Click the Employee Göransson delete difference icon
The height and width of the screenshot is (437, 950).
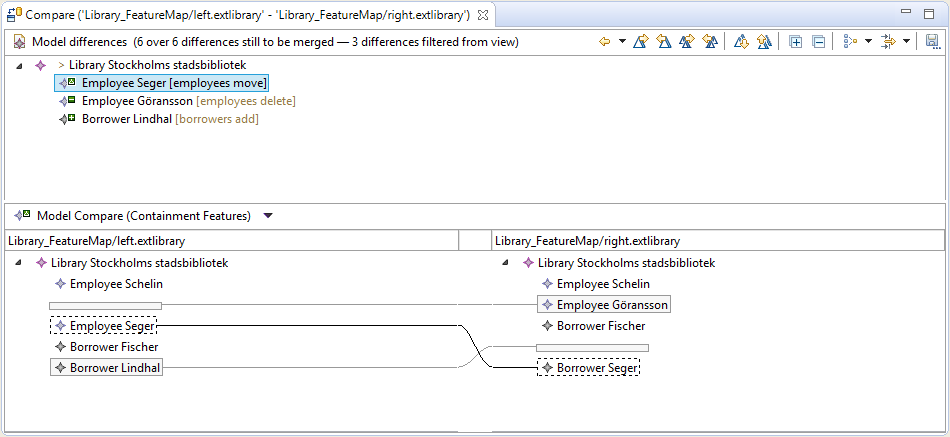point(67,101)
